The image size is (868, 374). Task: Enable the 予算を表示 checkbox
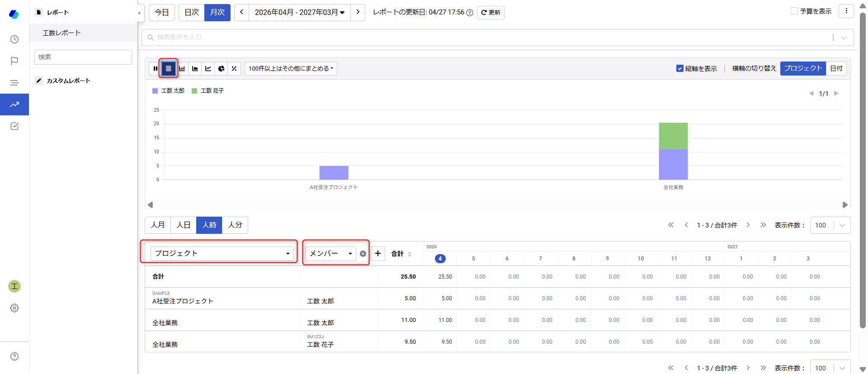(x=794, y=11)
